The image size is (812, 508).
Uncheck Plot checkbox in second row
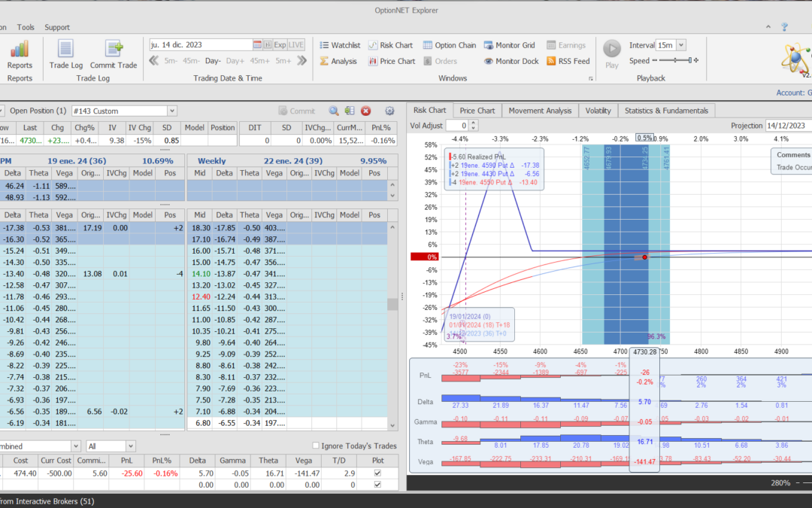(x=377, y=485)
